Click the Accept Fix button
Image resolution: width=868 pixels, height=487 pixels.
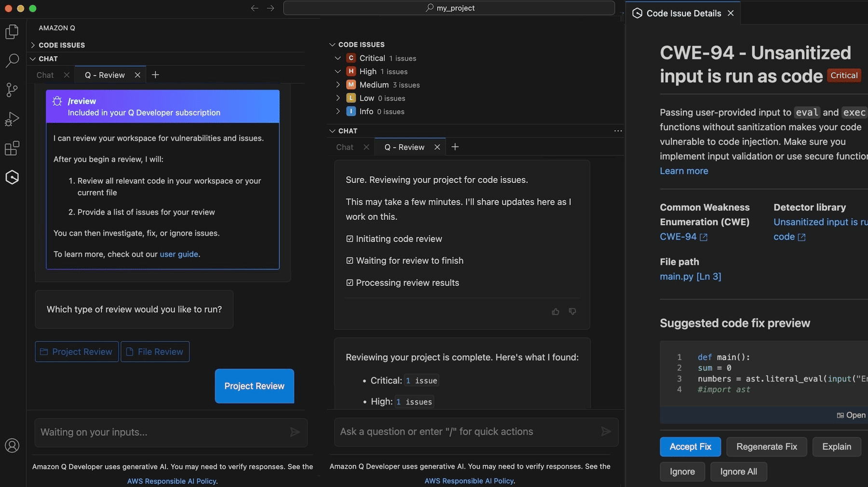point(690,446)
